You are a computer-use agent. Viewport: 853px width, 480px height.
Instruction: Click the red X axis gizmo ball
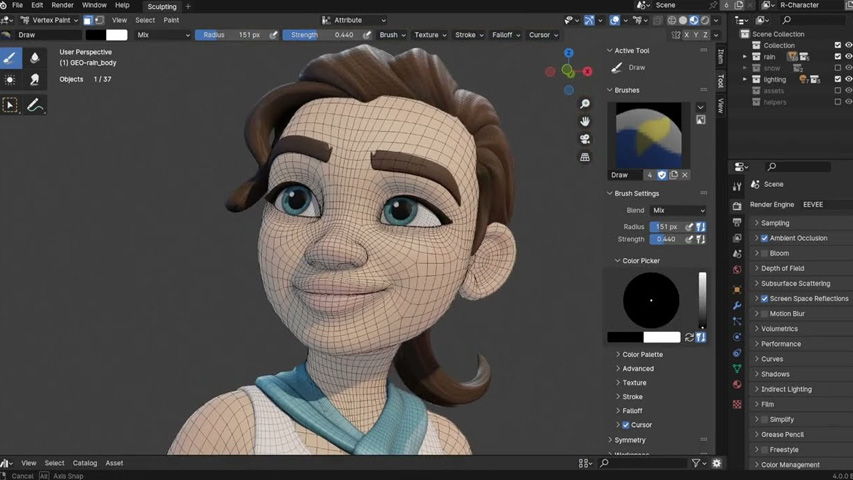coord(588,71)
